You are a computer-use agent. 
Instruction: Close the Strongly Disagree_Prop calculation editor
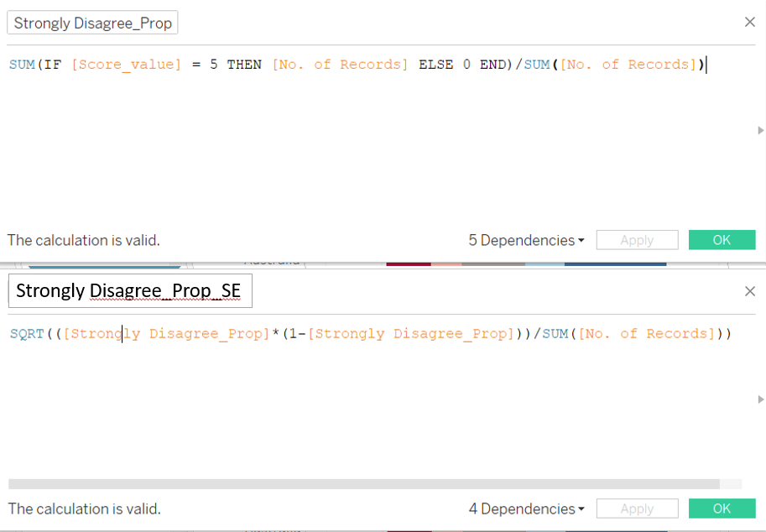pyautogui.click(x=749, y=23)
